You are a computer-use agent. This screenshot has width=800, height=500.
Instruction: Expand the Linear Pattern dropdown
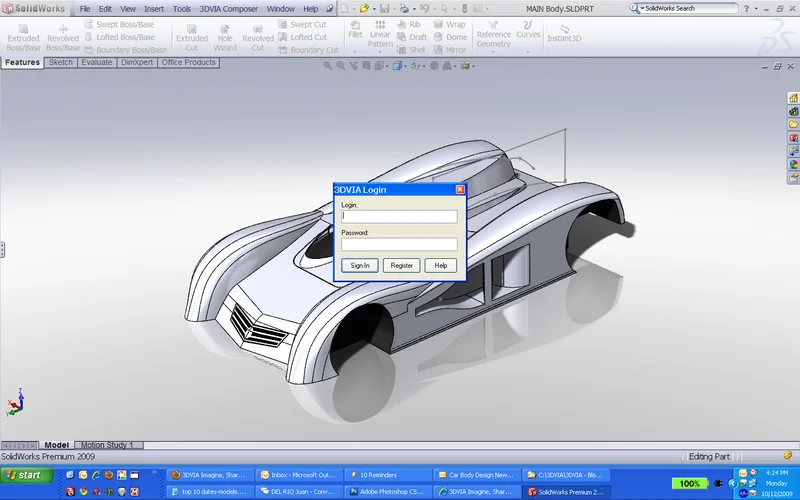point(380,53)
